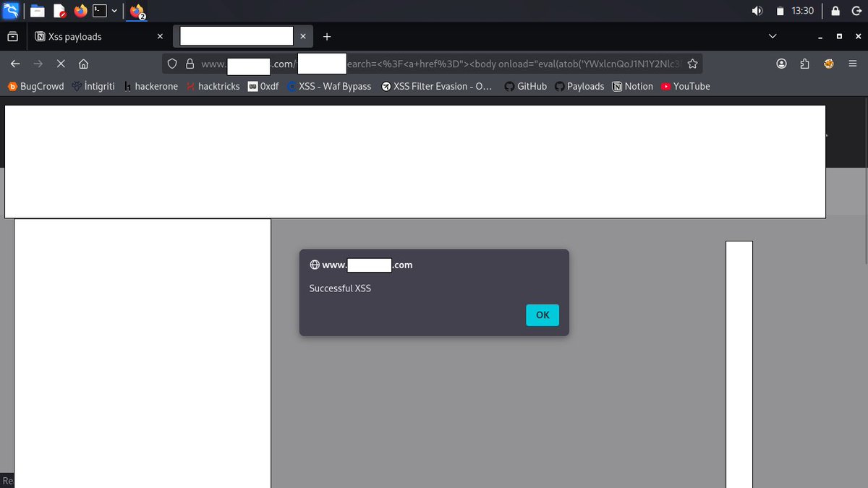Mute audio via the speaker icon in the tray
The image size is (868, 488).
tap(757, 10)
